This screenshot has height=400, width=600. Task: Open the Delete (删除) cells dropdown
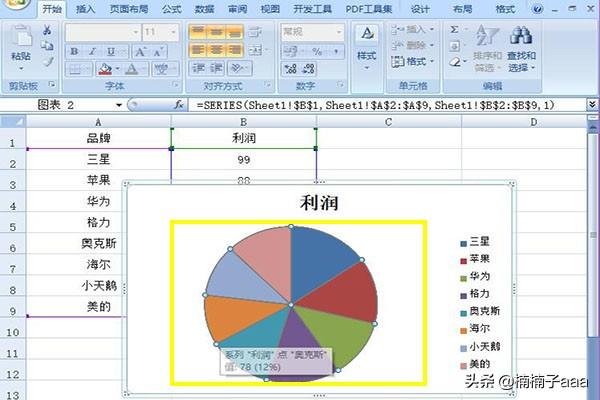tap(413, 46)
